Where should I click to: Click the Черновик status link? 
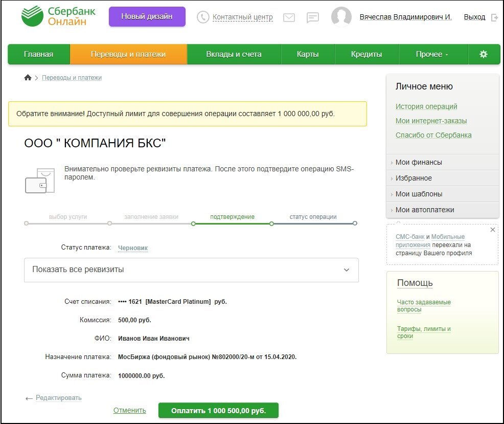(x=133, y=248)
